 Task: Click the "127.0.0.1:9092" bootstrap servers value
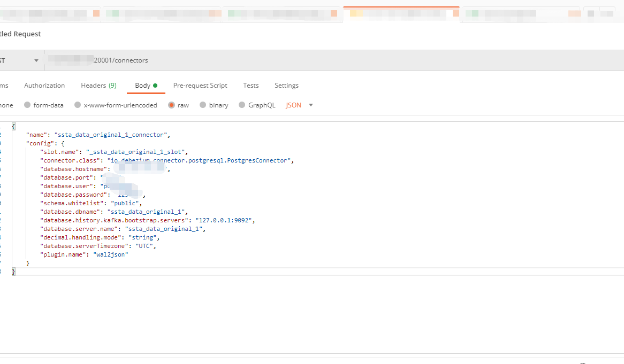point(225,220)
